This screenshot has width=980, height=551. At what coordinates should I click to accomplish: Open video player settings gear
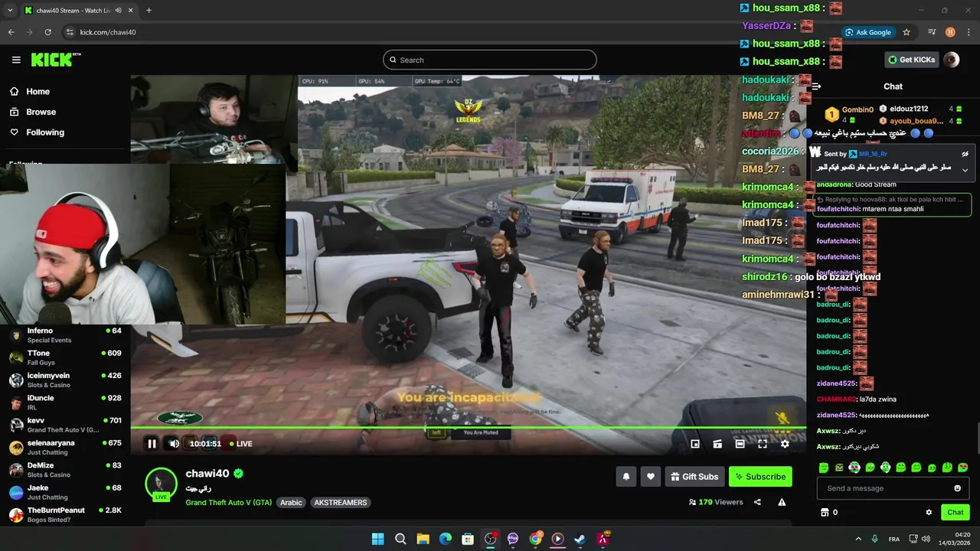tap(785, 444)
